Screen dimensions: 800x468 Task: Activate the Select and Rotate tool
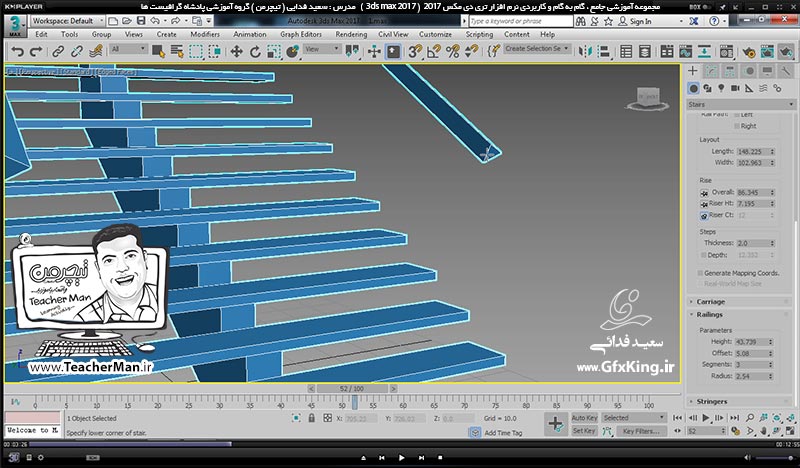point(255,52)
